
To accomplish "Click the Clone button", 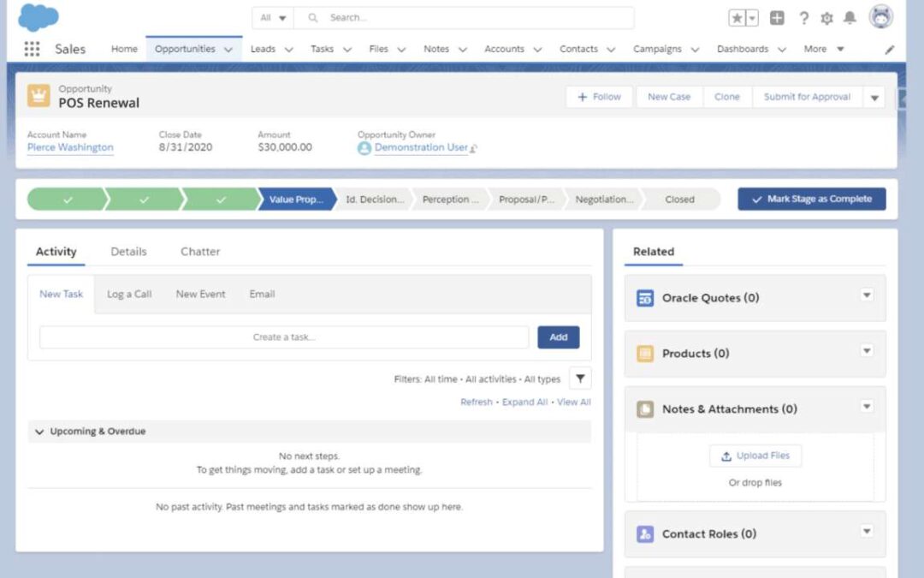I will pos(727,98).
